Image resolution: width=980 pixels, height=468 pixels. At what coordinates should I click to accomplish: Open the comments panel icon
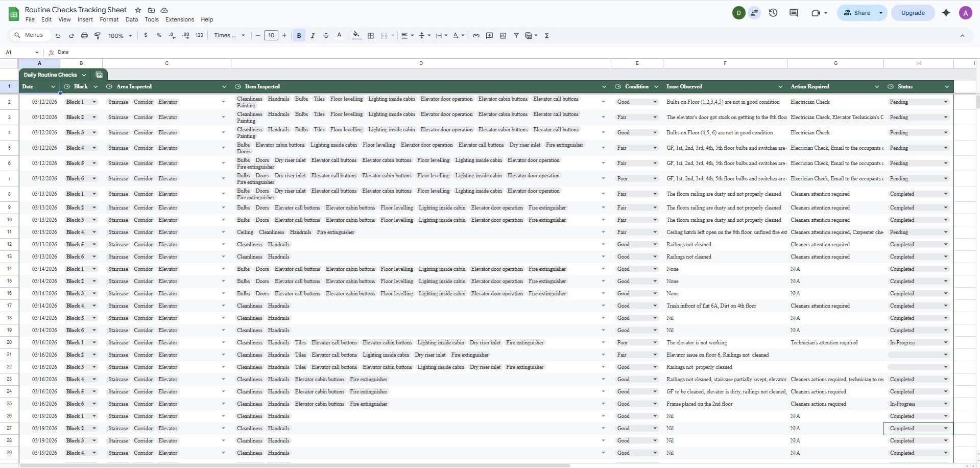(x=794, y=13)
